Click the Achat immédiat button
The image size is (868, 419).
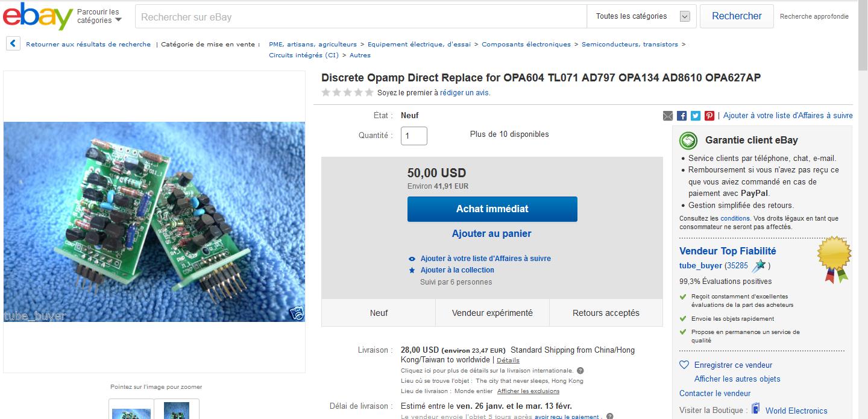click(492, 209)
